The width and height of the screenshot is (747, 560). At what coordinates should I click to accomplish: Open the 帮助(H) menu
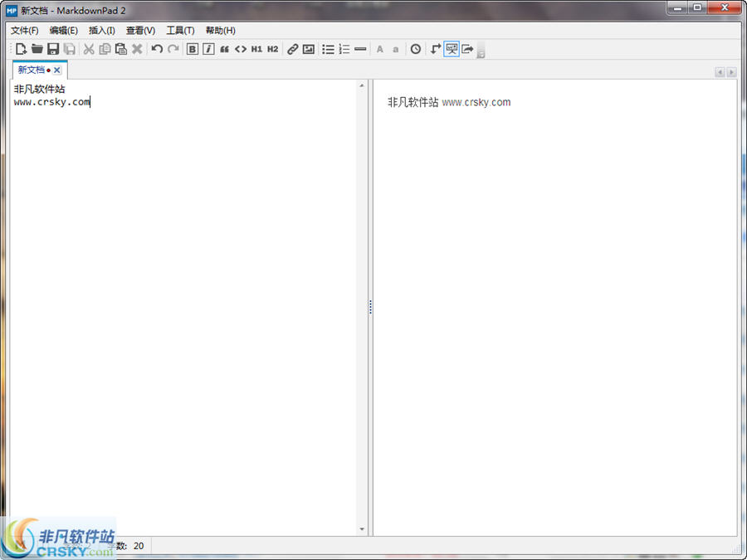[x=221, y=31]
